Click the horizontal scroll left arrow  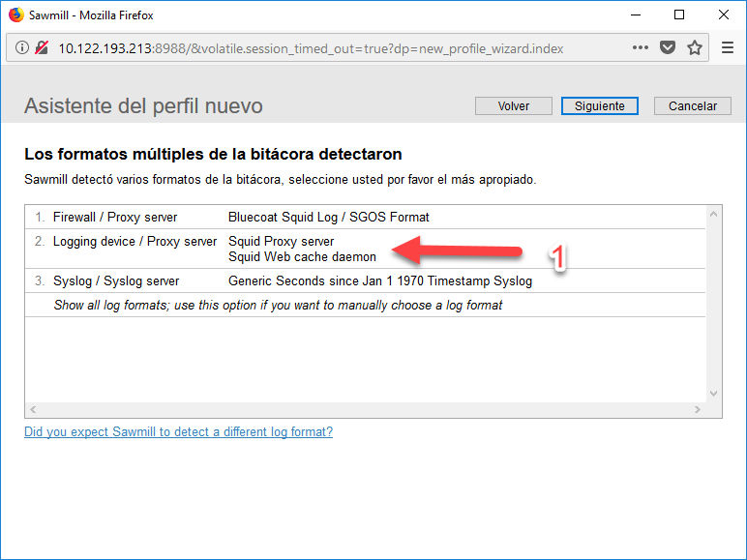(x=33, y=409)
